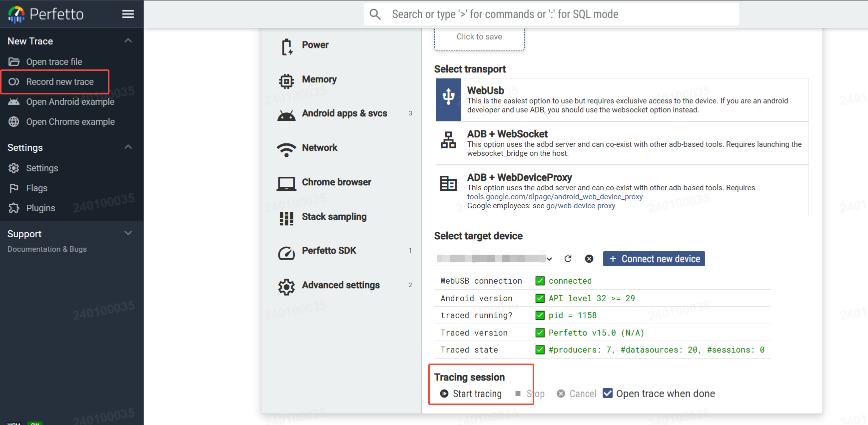
Task: Switch to Stack sampling tab
Action: click(341, 218)
